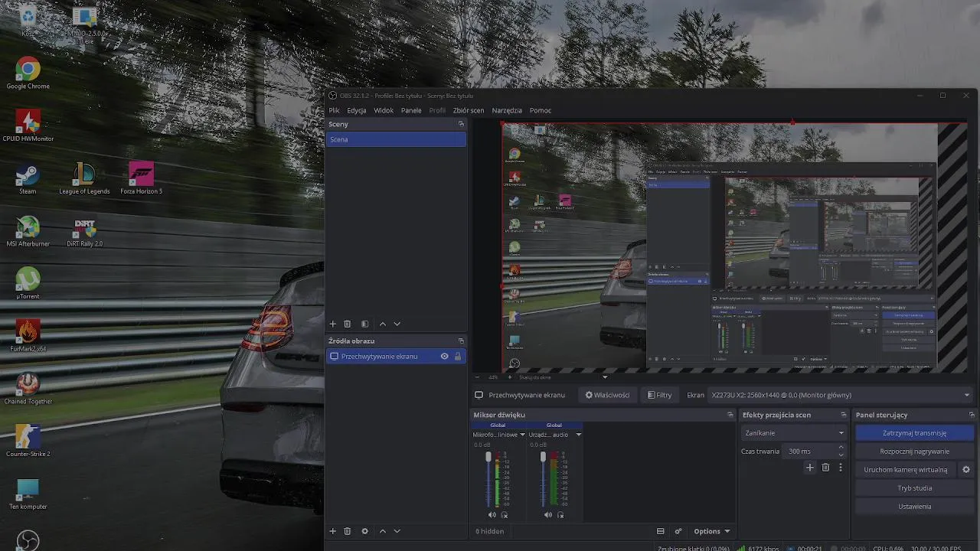The height and width of the screenshot is (551, 980).
Task: Increase Czas trwania with up stepper
Action: pyautogui.click(x=841, y=448)
